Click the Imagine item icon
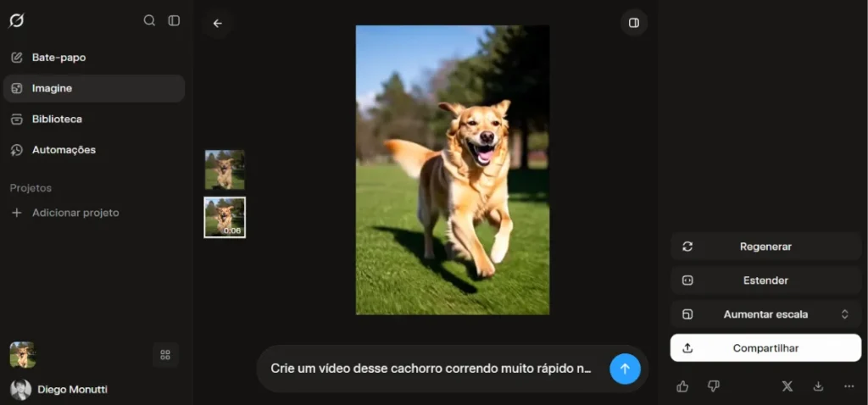This screenshot has height=405, width=868. pos(17,88)
